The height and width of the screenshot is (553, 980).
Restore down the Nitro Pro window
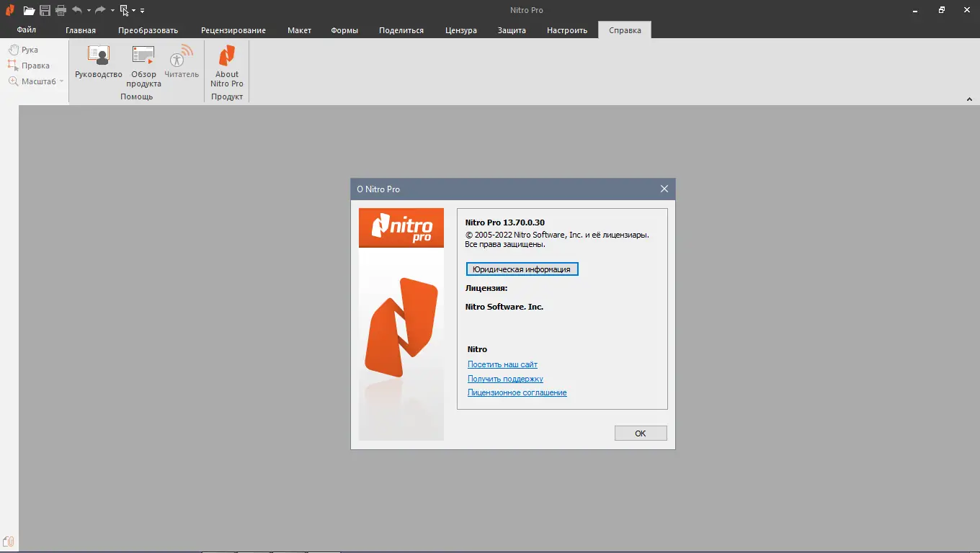tap(942, 10)
